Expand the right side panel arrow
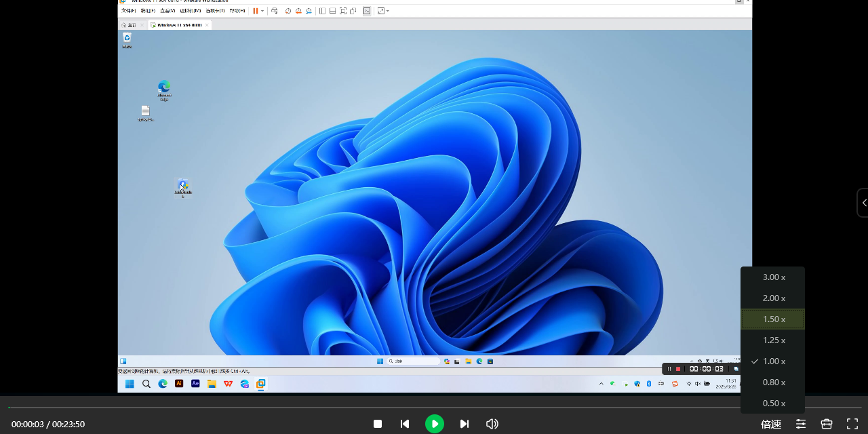This screenshot has height=434, width=868. click(x=863, y=203)
